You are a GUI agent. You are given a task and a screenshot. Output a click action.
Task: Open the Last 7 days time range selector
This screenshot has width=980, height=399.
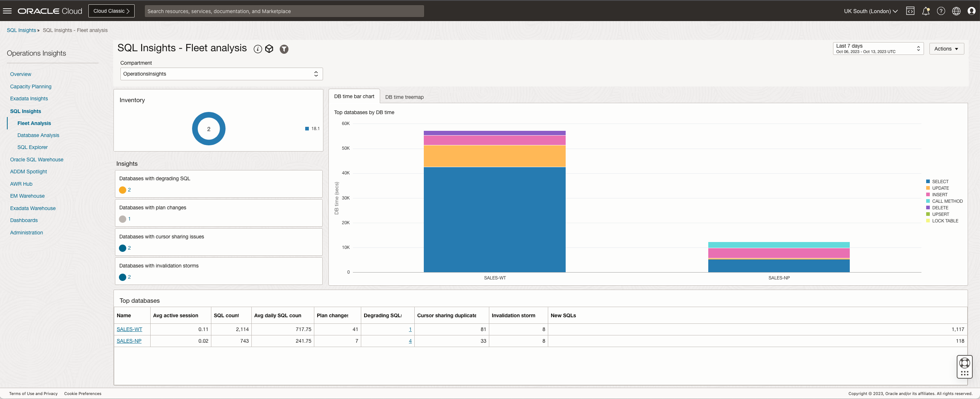click(878, 49)
